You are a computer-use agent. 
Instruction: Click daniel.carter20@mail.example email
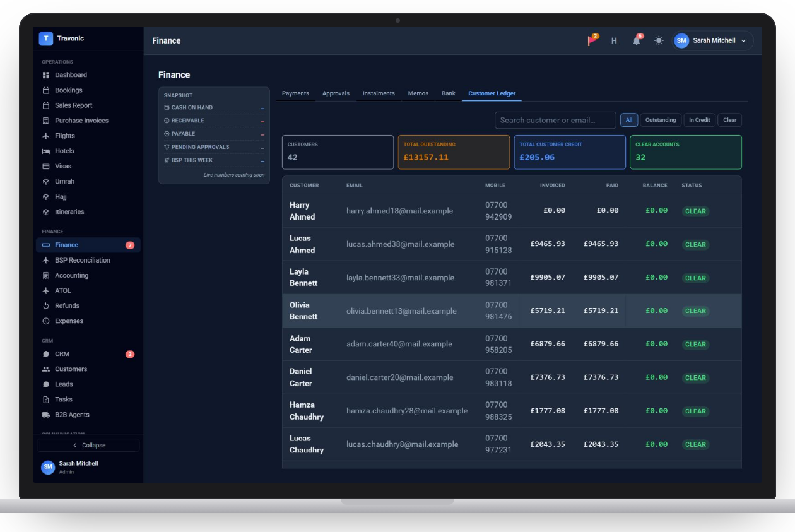tap(399, 377)
